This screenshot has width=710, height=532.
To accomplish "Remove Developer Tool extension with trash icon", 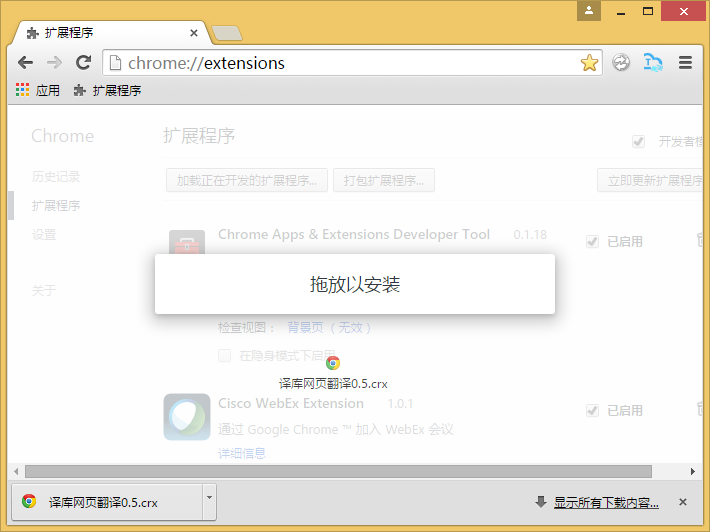I will coord(700,240).
